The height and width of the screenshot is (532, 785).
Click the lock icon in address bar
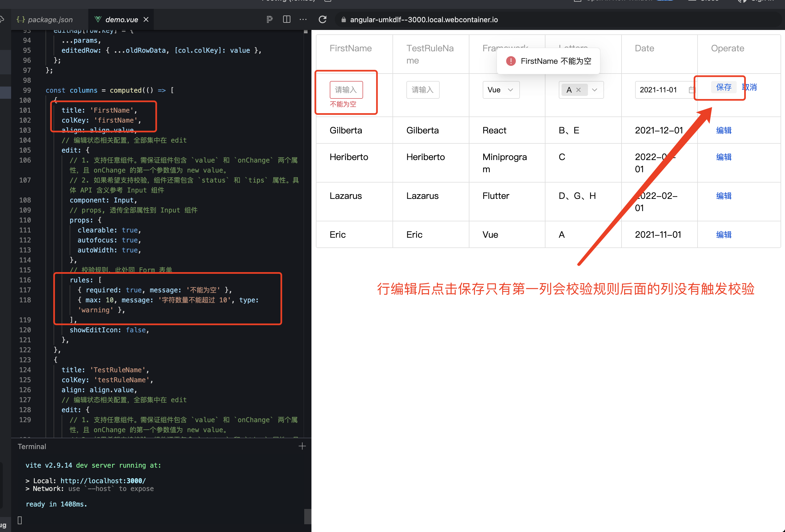[x=344, y=20]
